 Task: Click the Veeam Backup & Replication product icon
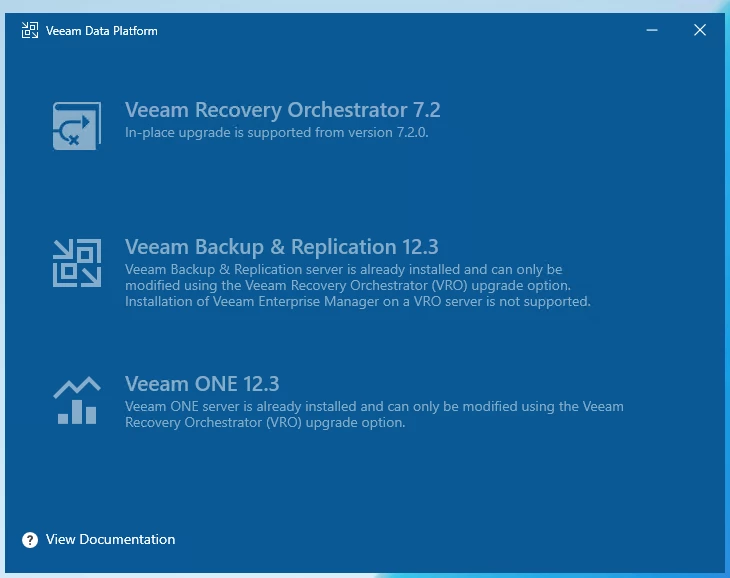pyautogui.click(x=77, y=263)
